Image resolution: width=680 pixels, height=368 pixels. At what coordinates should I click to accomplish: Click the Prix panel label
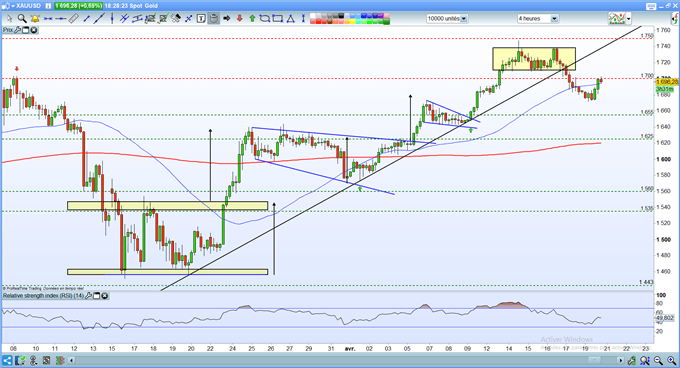pyautogui.click(x=8, y=30)
